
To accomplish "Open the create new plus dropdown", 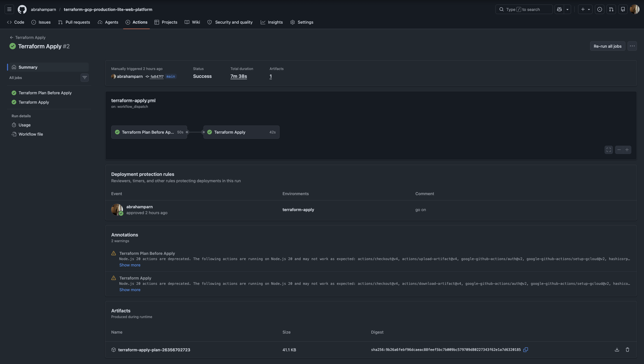I will (585, 9).
